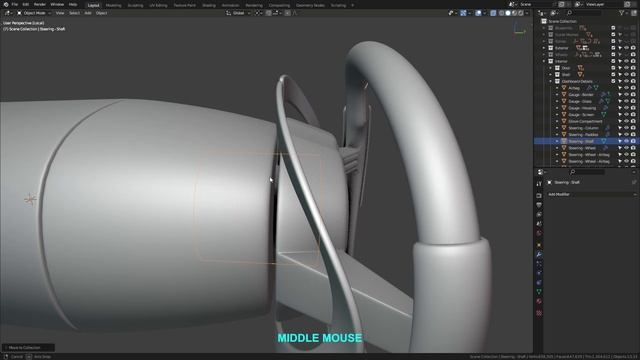Open the World properties tab
This screenshot has width=640, height=360.
(539, 233)
